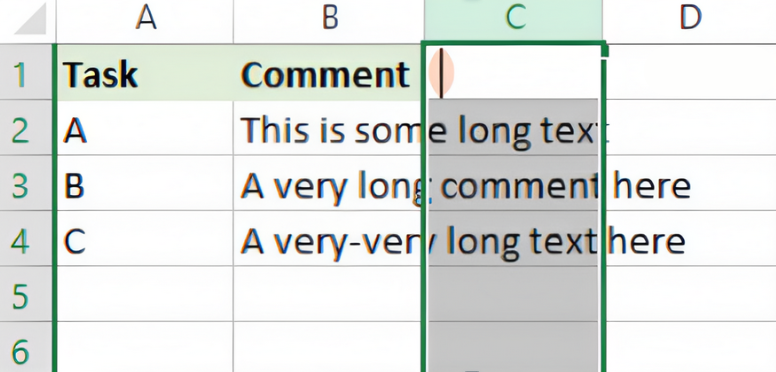
Task: Click the Task header cell
Action: tap(145, 72)
